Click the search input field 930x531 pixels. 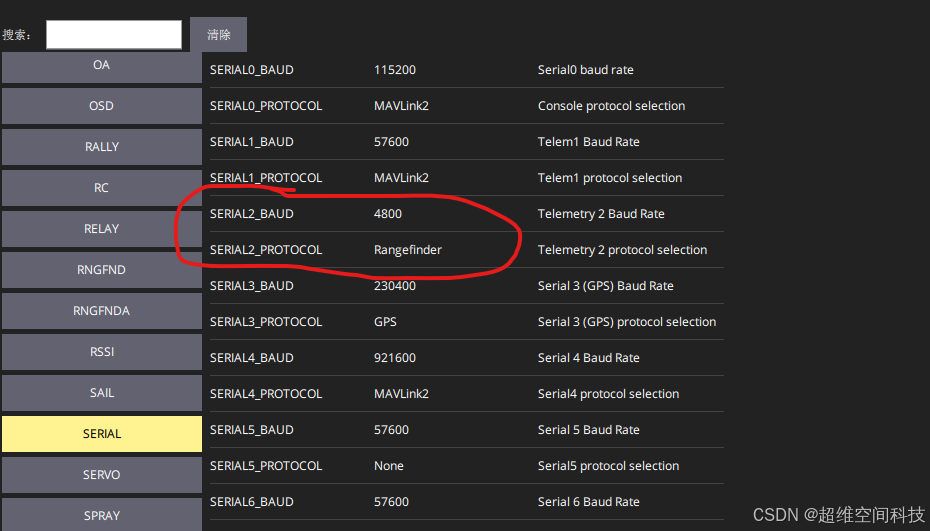tap(114, 34)
